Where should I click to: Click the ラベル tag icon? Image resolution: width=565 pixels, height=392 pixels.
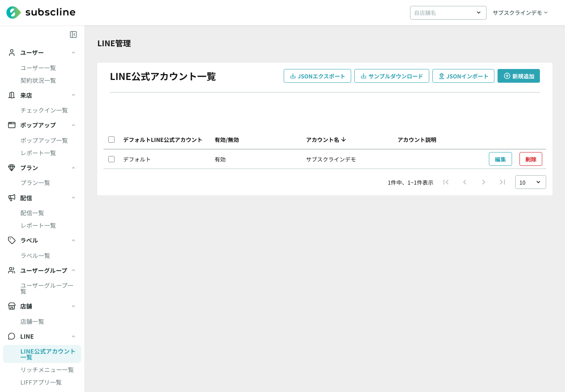[x=12, y=240]
